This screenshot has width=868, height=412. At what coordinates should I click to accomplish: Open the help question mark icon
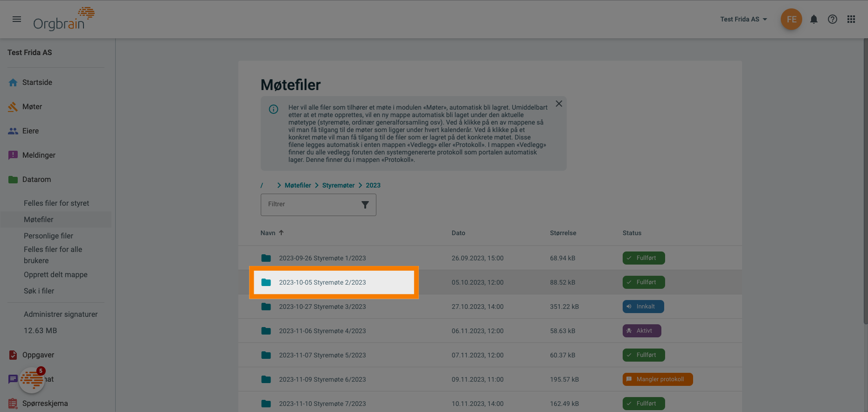[x=833, y=19]
